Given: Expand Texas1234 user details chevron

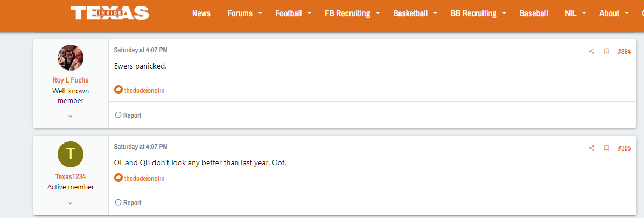Looking at the screenshot, I should coord(70,203).
